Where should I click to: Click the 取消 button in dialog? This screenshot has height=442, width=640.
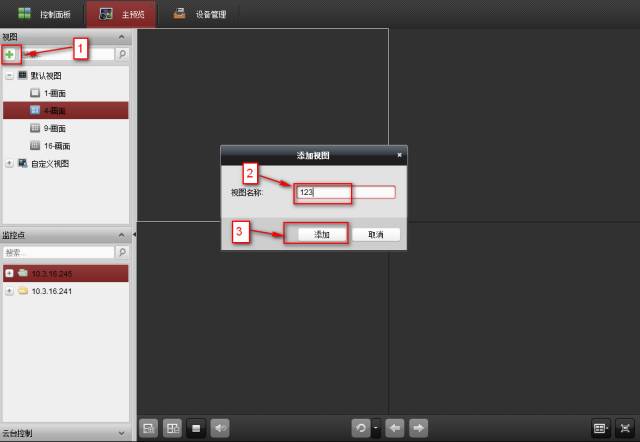pyautogui.click(x=376, y=234)
